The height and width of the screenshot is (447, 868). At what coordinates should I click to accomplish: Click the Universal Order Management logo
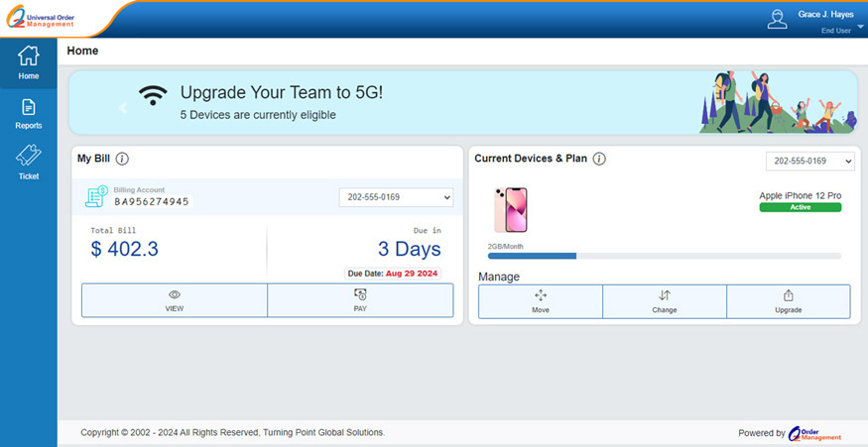coord(40,19)
